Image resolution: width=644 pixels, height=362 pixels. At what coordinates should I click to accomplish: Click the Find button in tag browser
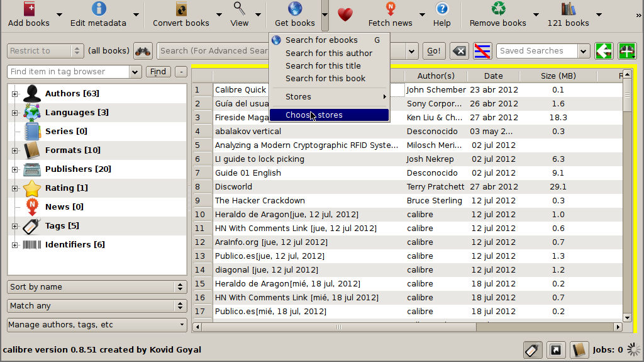click(x=158, y=72)
